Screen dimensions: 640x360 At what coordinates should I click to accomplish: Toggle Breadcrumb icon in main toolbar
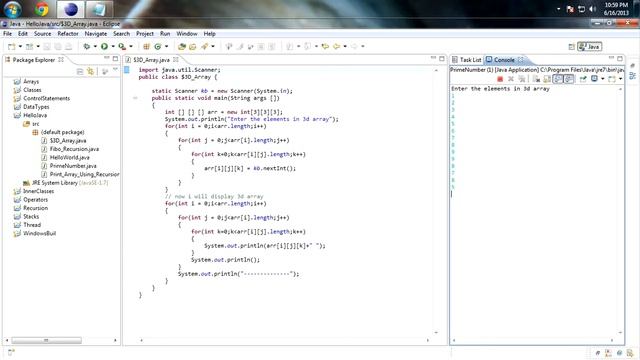tap(229, 47)
